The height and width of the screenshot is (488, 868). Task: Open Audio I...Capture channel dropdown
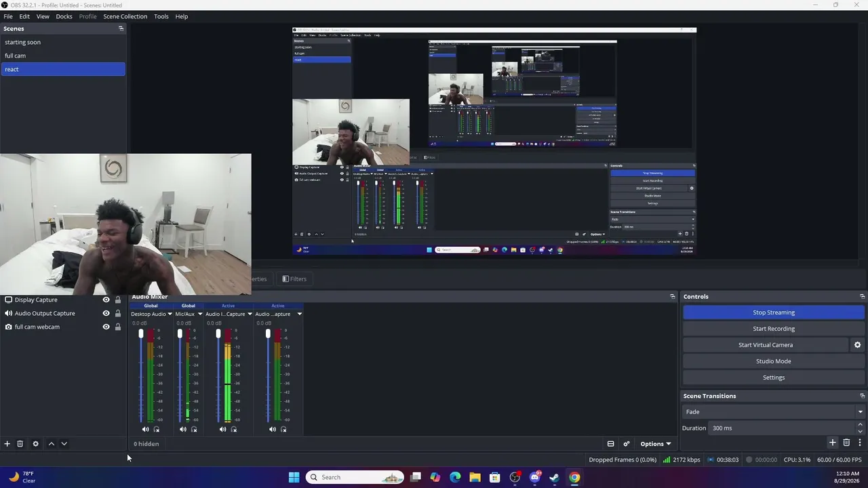250,314
